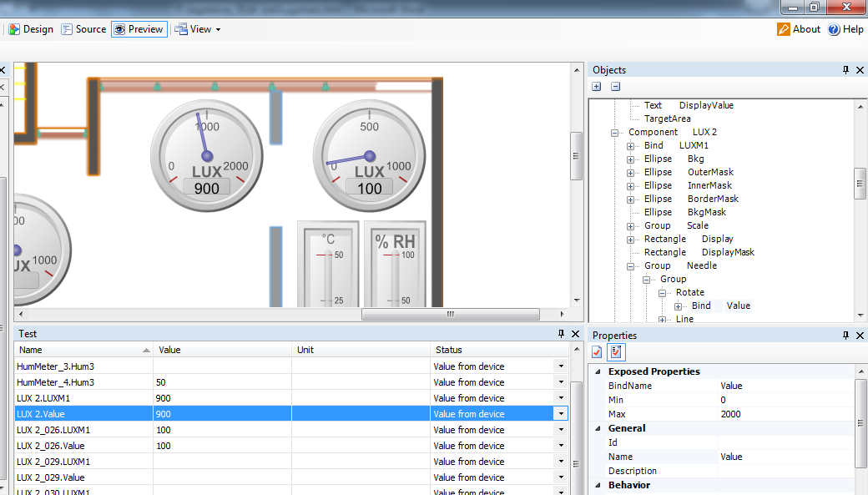Click the LUX gauge showing 100
868x495 pixels.
369,155
